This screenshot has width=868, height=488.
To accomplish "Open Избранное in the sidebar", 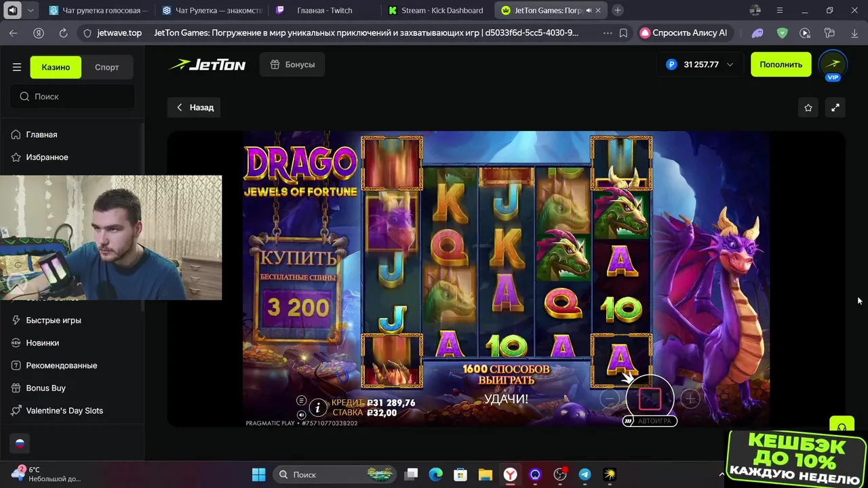I will click(x=47, y=157).
